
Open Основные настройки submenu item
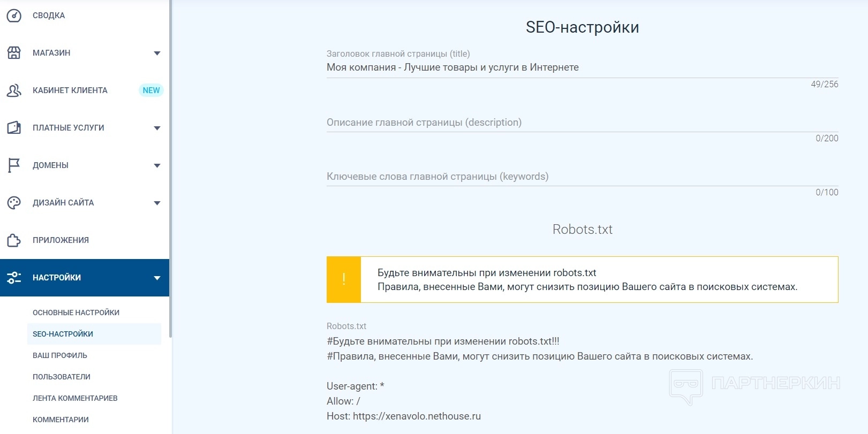[76, 313]
